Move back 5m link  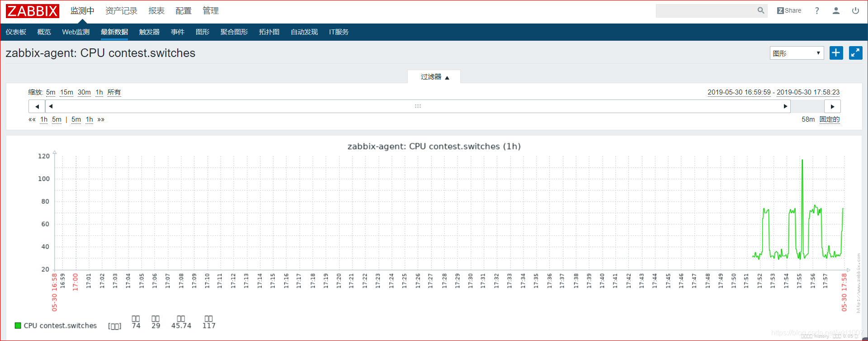pyautogui.click(x=57, y=119)
